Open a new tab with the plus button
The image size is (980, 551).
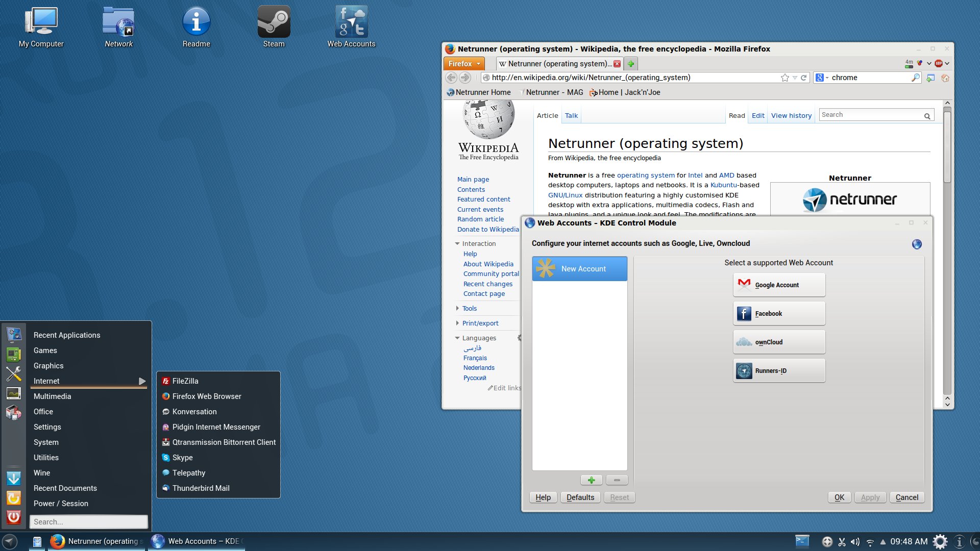tap(631, 64)
